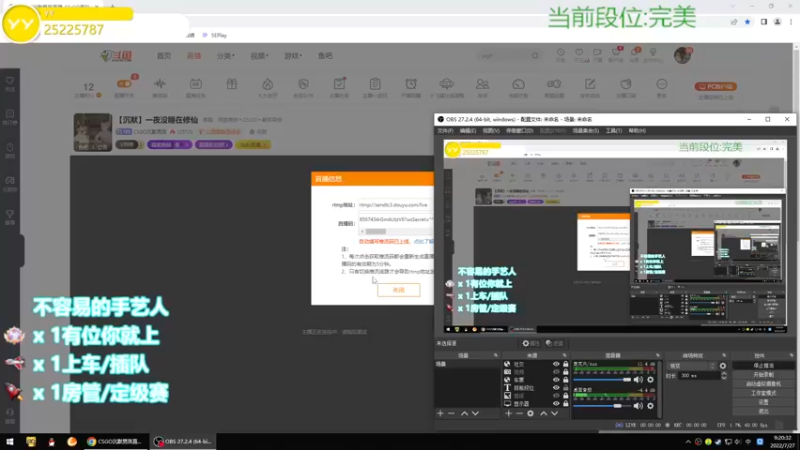Viewport: 800px width, 450px height.
Task: Toggle eye icon of the first OBS source
Action: 556,364
